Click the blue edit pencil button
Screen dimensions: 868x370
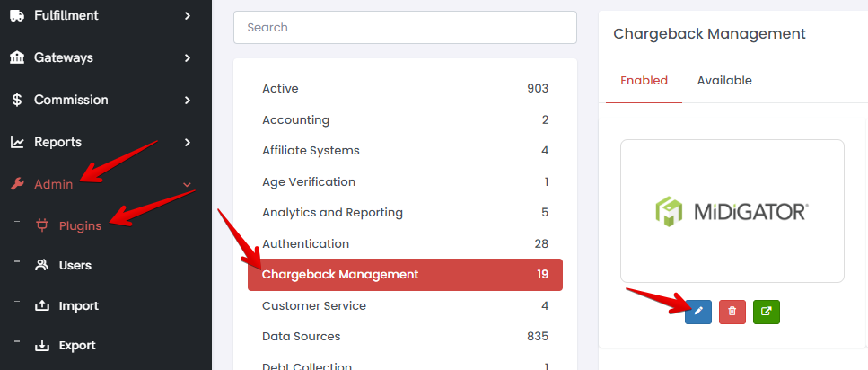[698, 312]
